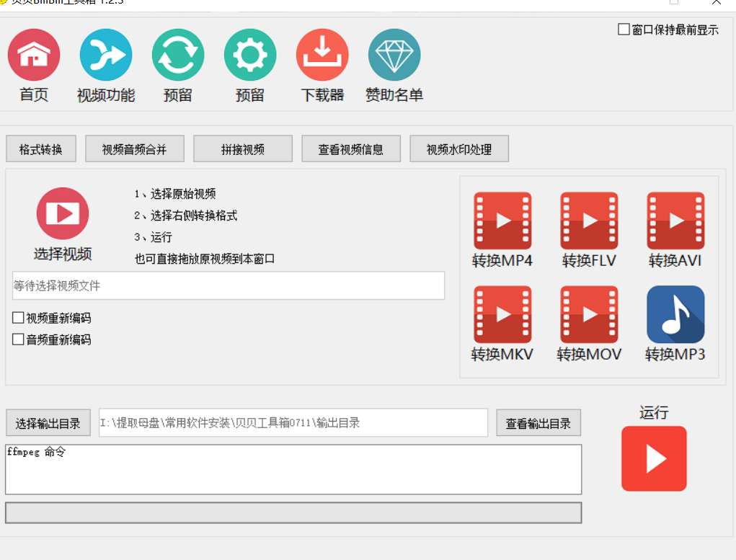The height and width of the screenshot is (560, 736).
Task: Select the 转换MP4 format icon
Action: pos(502,221)
